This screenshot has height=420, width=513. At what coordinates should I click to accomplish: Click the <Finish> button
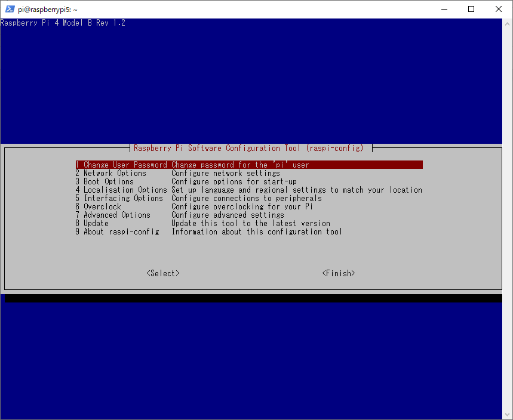pos(339,273)
